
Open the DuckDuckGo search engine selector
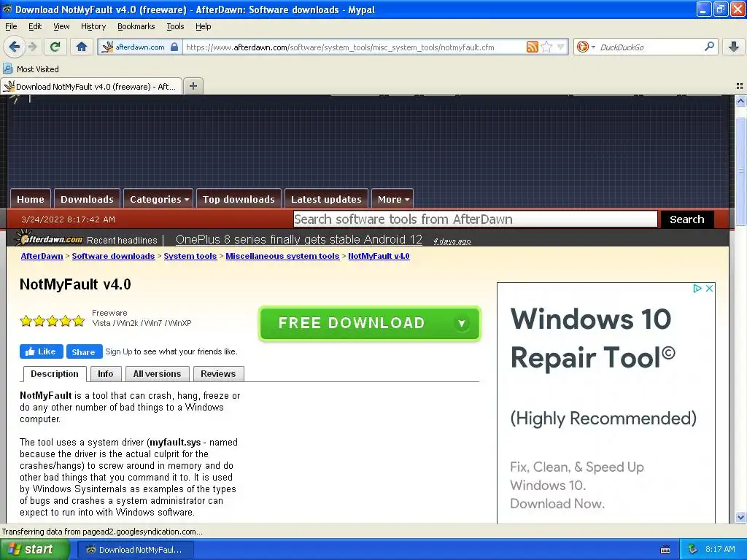[x=585, y=47]
